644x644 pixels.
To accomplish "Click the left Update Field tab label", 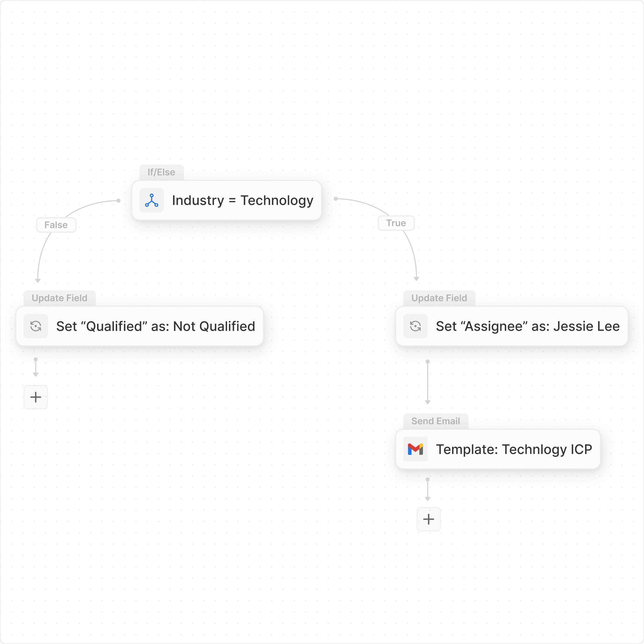I will 59,298.
